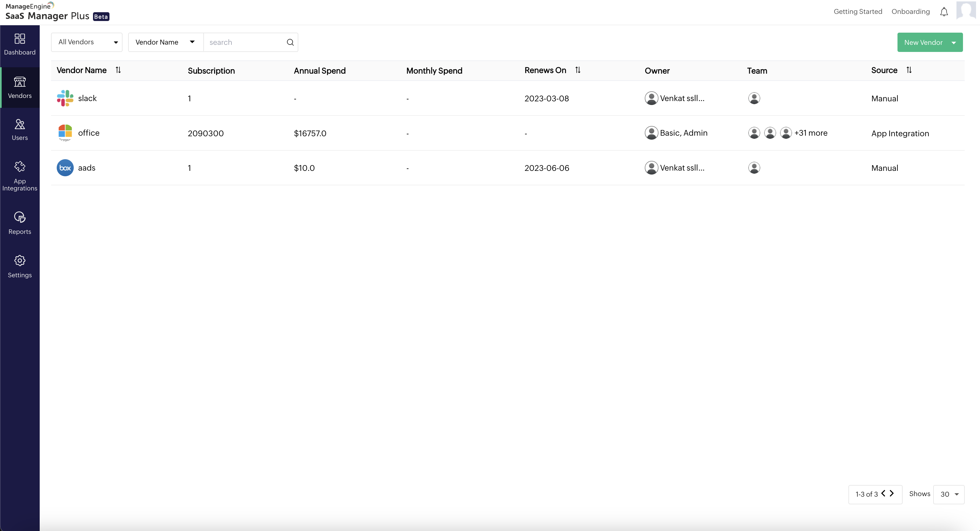Click the +31 more team members
Viewport: 980px width, 531px height.
click(811, 133)
